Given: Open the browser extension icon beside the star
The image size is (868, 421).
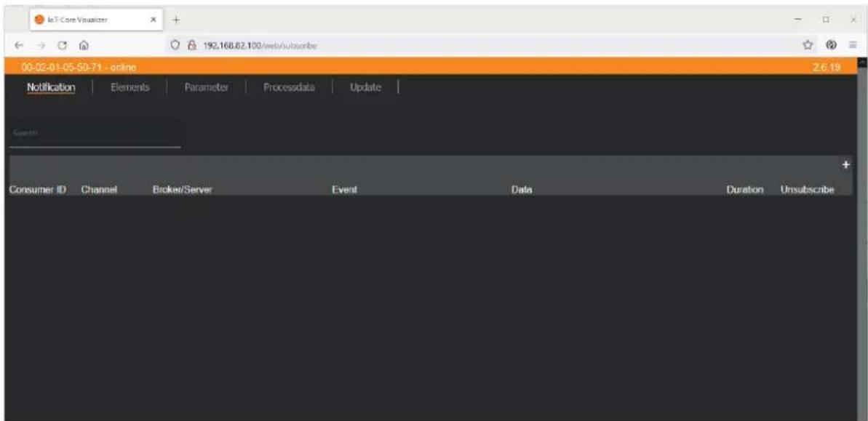Looking at the screenshot, I should (x=831, y=47).
